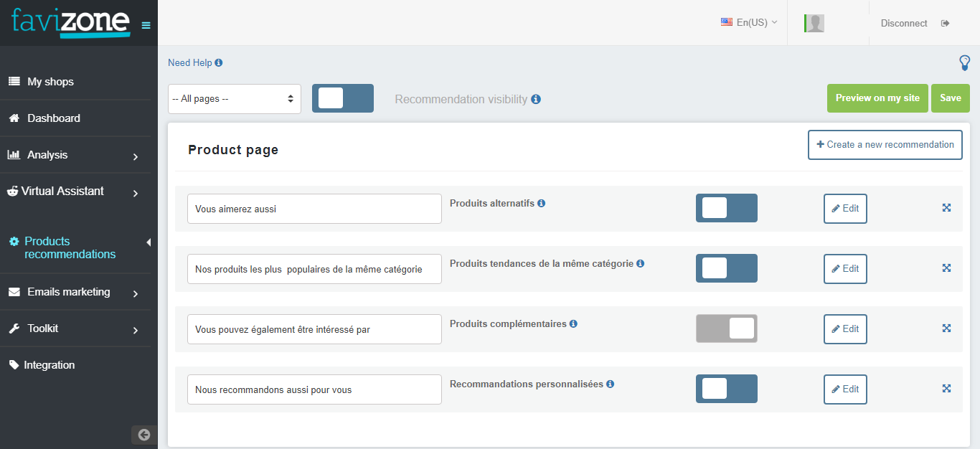Open the En(US) language selector
The height and width of the screenshot is (449, 980).
tap(749, 23)
